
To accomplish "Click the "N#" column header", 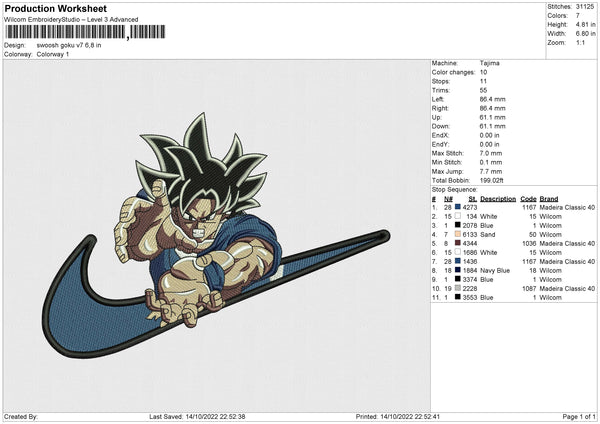I will click(x=448, y=199).
